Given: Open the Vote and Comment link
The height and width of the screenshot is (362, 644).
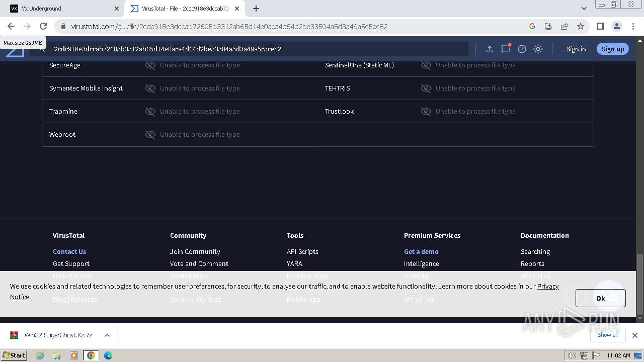Looking at the screenshot, I should pyautogui.click(x=199, y=263).
